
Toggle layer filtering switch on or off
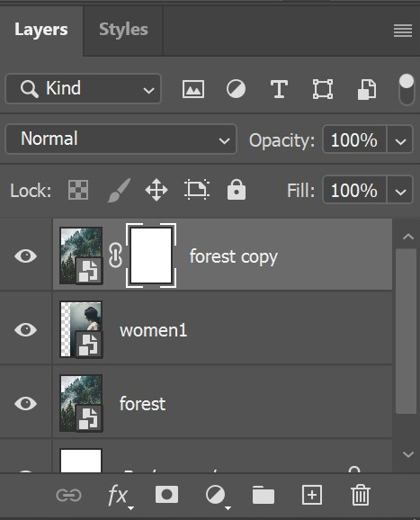(x=407, y=89)
